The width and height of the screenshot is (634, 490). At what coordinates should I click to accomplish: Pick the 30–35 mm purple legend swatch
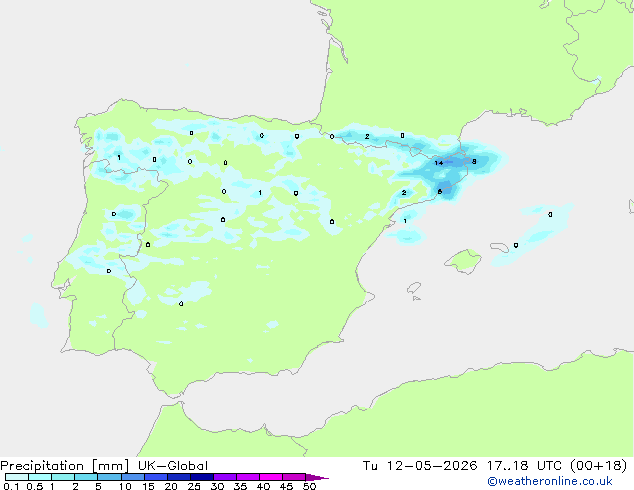(x=225, y=477)
